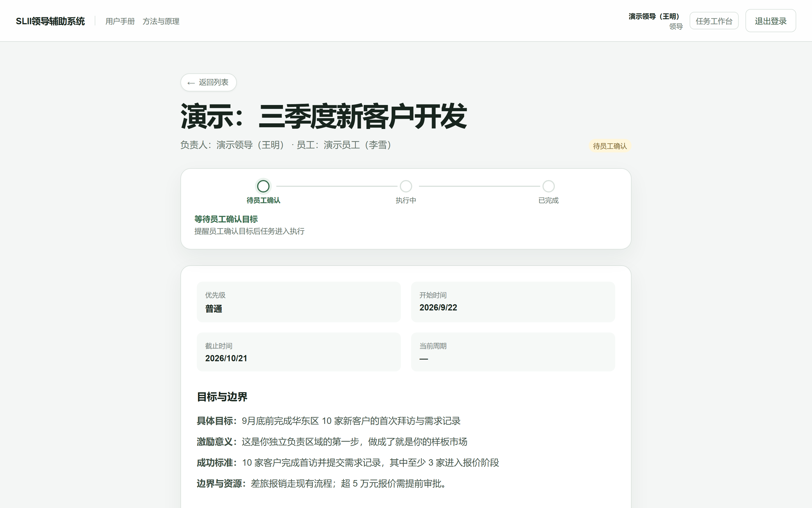The image size is (812, 508).
Task: Open the 任务工作台 button
Action: click(714, 21)
